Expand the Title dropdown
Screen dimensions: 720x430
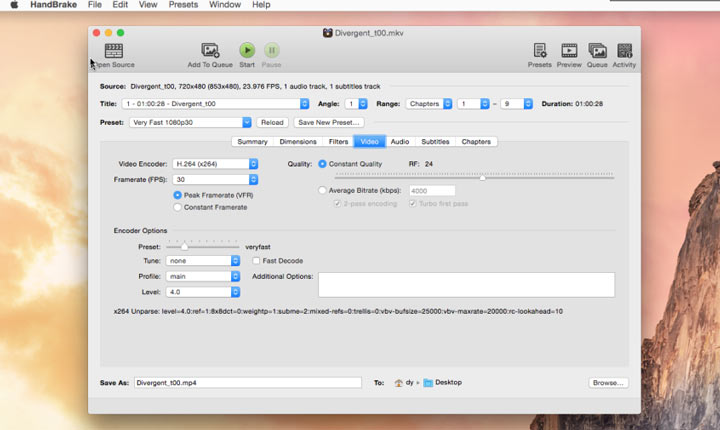coord(215,104)
